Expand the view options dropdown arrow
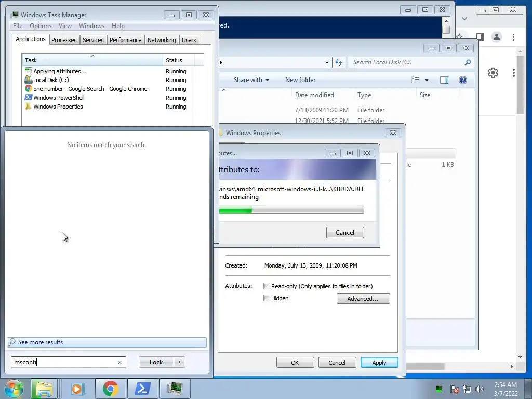The height and width of the screenshot is (399, 532). point(427,80)
